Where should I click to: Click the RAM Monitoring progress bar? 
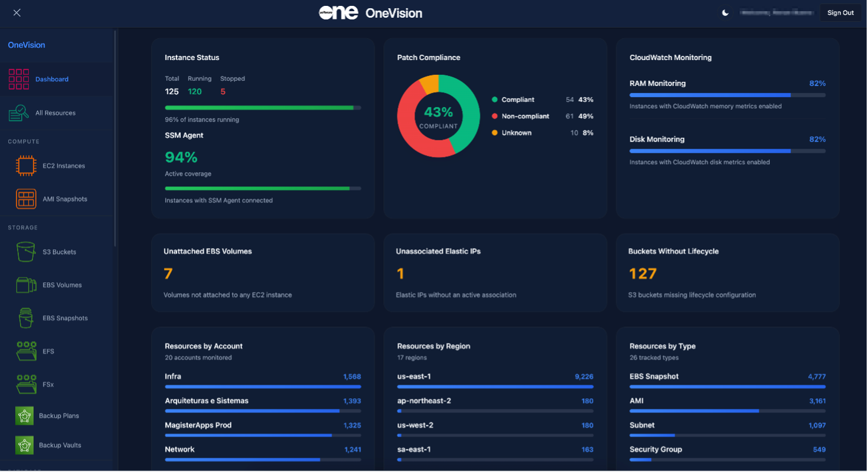point(727,95)
